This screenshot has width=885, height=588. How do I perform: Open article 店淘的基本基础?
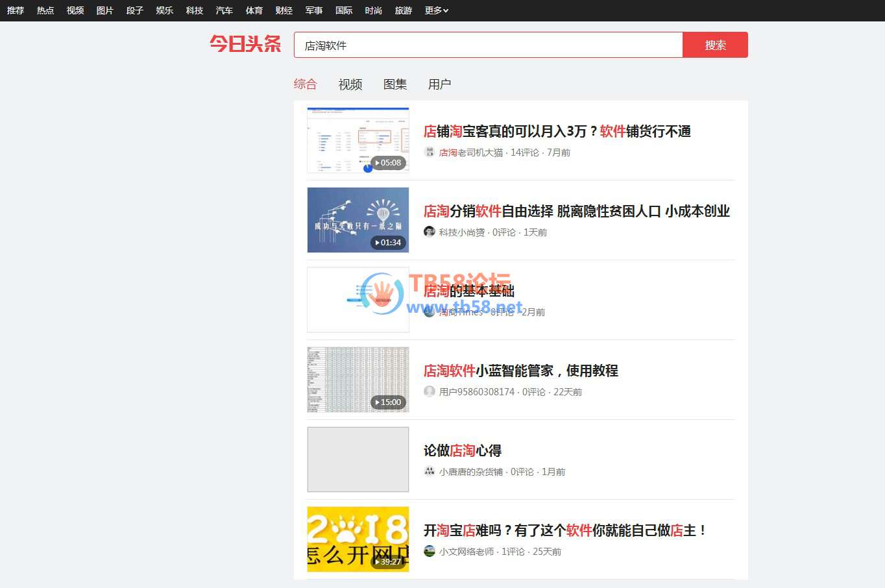pos(469,291)
